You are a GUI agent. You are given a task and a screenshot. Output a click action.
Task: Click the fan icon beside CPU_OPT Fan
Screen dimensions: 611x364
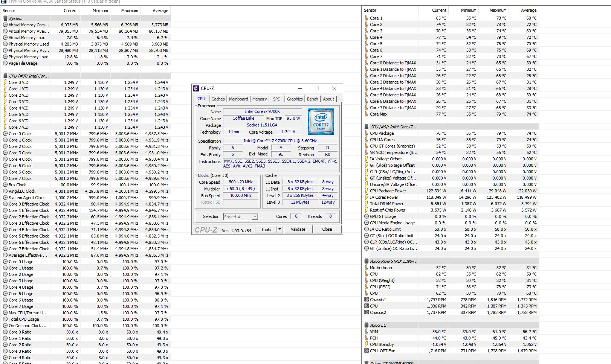pyautogui.click(x=367, y=351)
